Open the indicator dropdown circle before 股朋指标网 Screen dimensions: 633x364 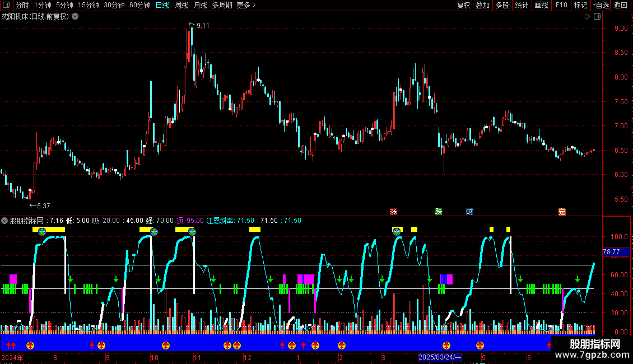coord(4,221)
